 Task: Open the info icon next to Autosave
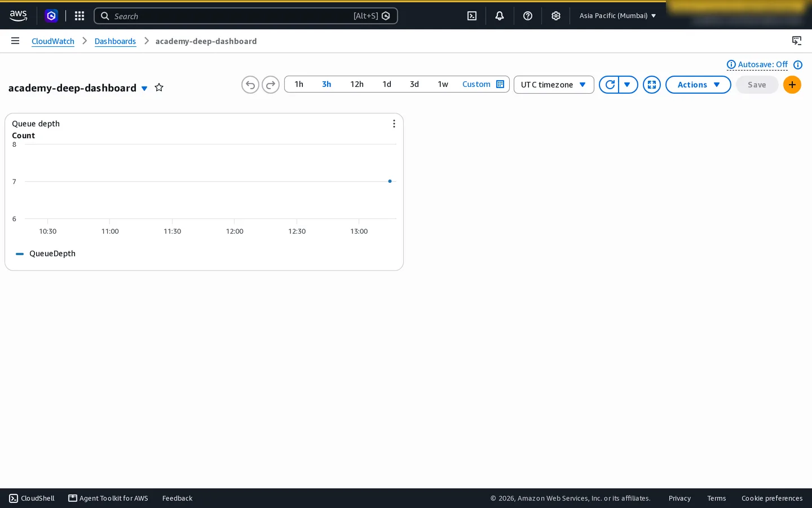(798, 64)
